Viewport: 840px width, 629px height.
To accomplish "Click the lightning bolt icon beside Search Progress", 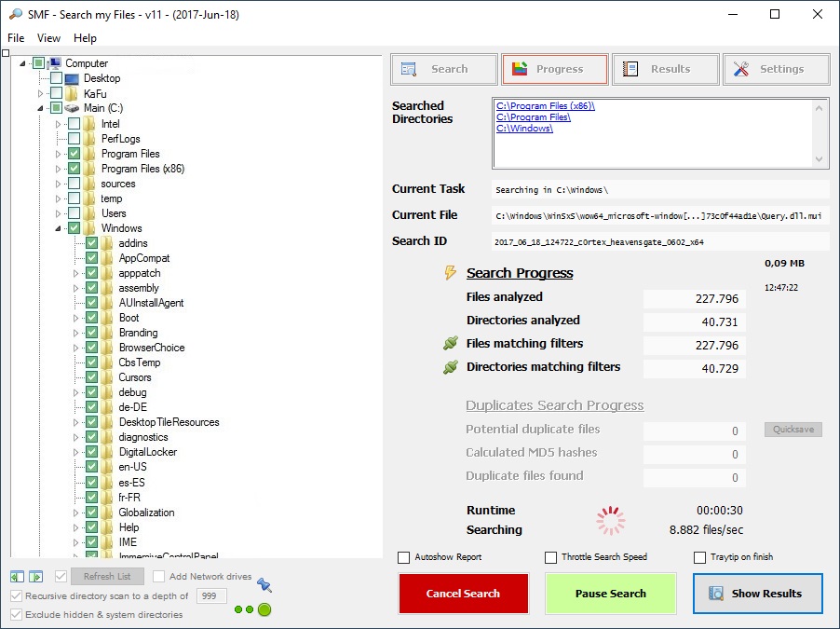I will 451,273.
